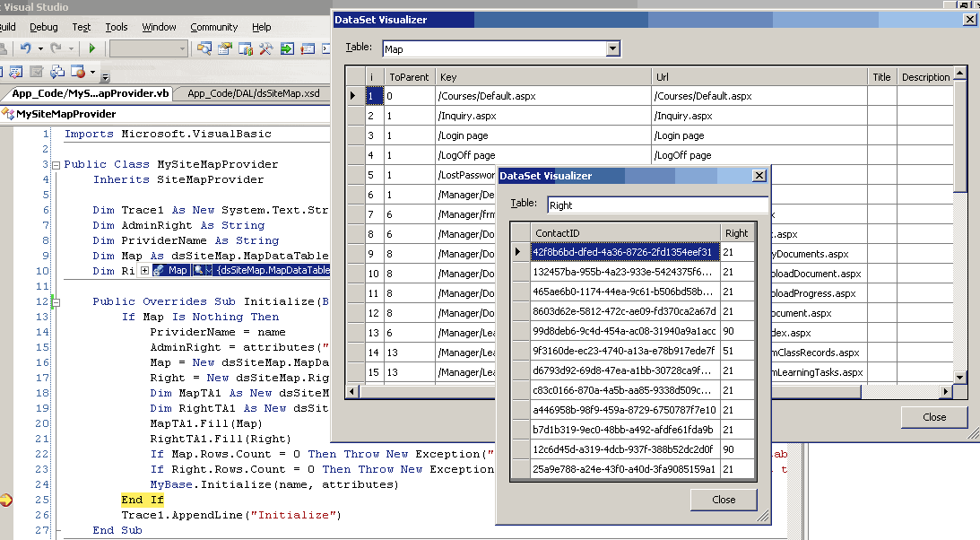Click the stacked windows toolbar icon

click(x=56, y=72)
